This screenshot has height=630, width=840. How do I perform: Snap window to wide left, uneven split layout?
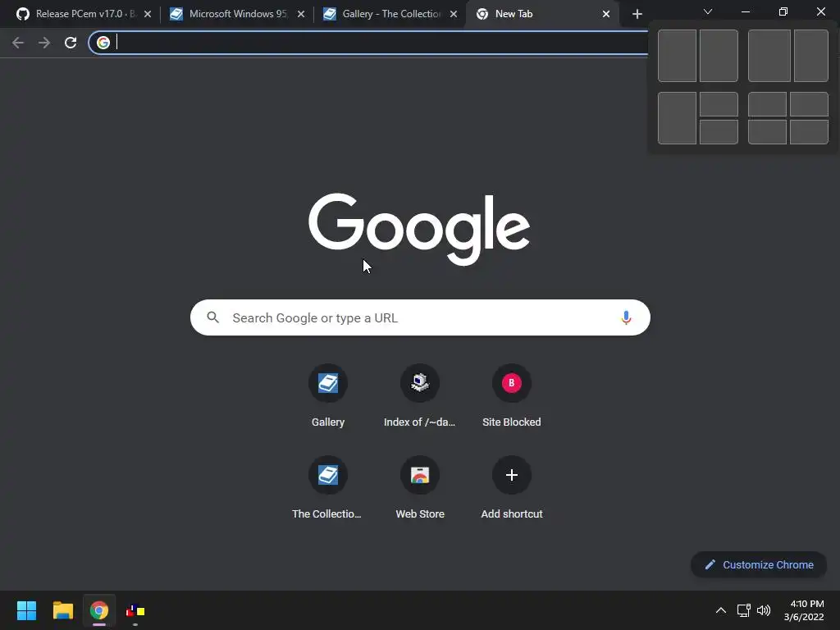(x=769, y=56)
